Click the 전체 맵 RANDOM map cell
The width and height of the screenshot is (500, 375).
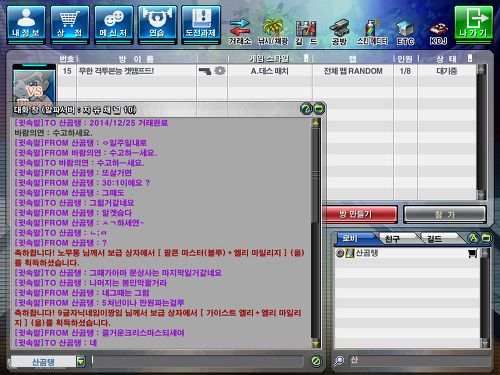353,71
